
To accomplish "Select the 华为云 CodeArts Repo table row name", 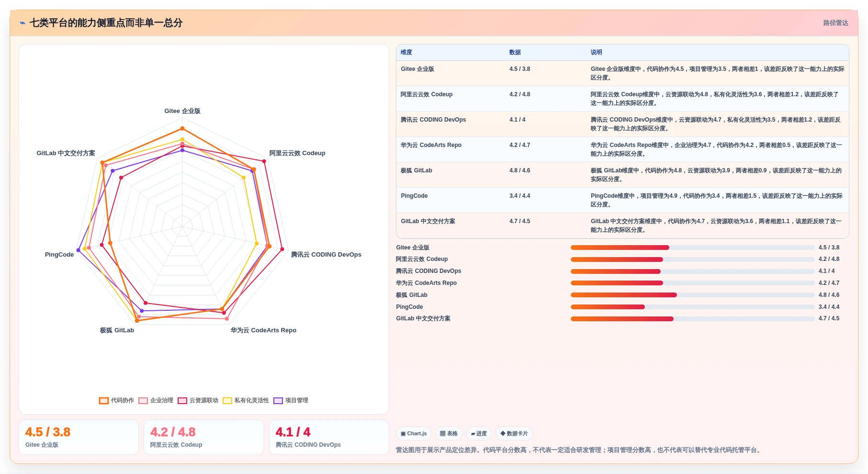I will 431,145.
